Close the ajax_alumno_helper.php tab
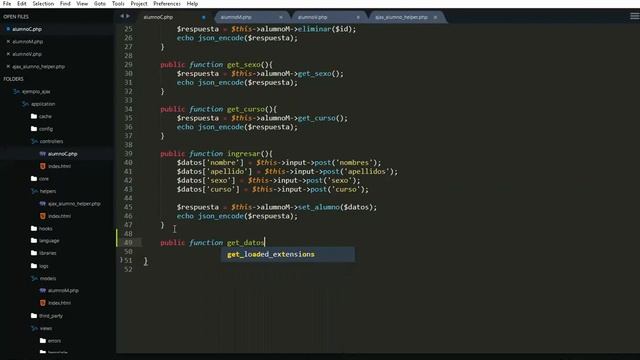Viewport: 640px width, 360px height. click(x=435, y=17)
